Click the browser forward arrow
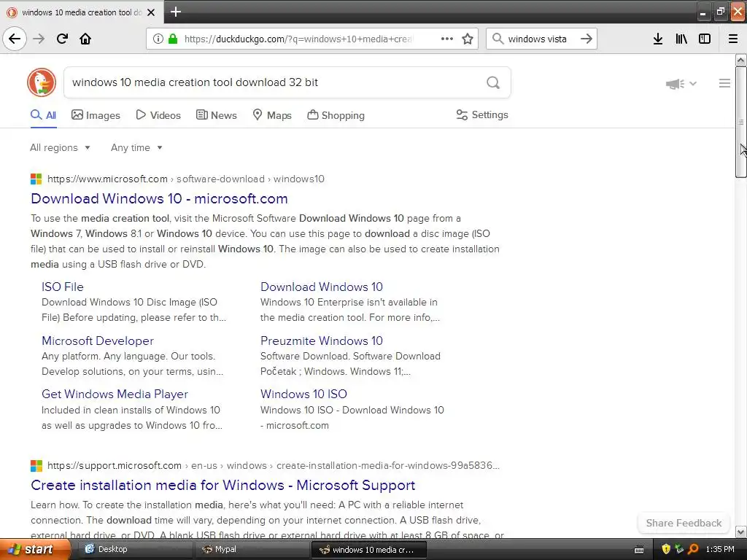Screen dimensions: 747x560 pos(39,39)
